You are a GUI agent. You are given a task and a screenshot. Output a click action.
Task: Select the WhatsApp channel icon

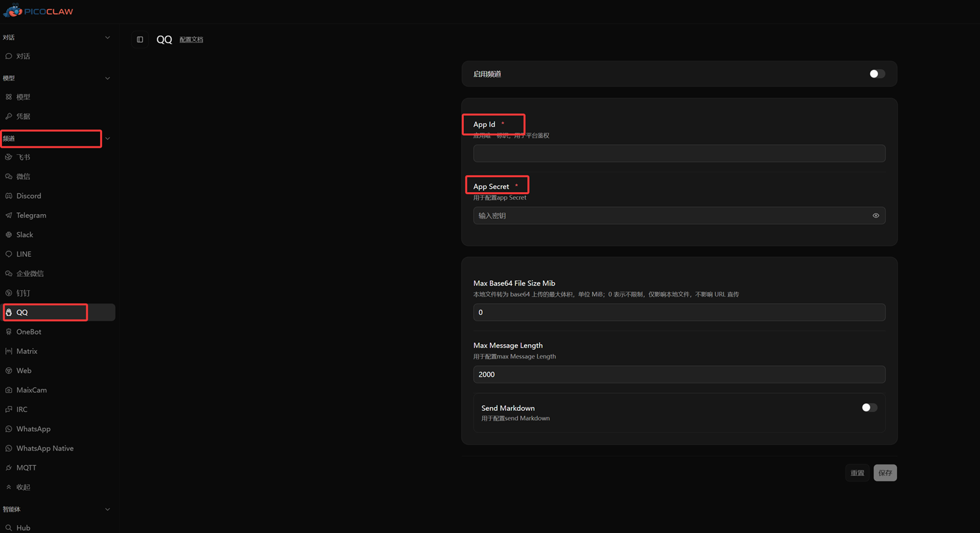coord(8,429)
